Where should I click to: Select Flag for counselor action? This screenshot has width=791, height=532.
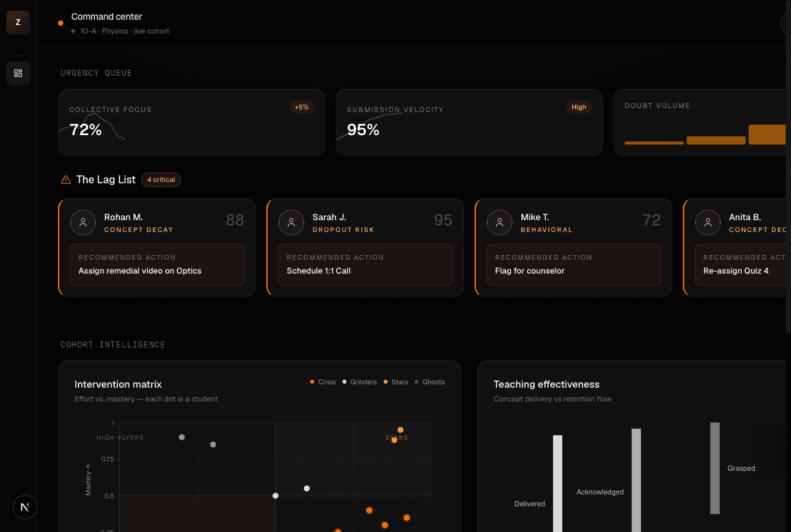(x=573, y=264)
